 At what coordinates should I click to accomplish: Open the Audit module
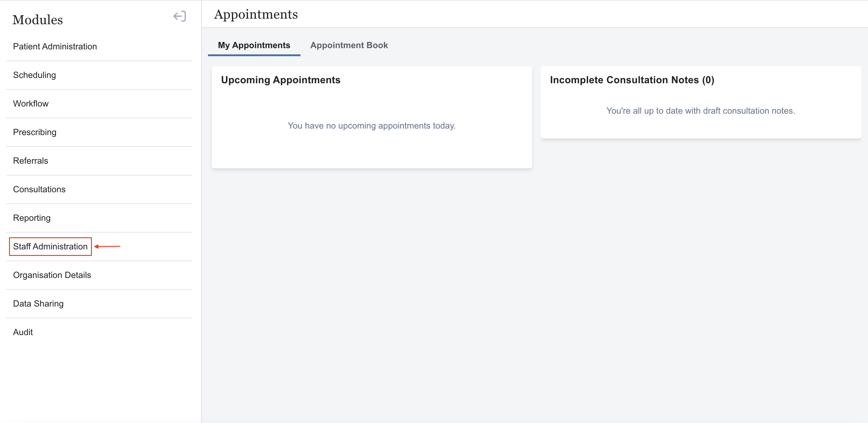[x=23, y=332]
